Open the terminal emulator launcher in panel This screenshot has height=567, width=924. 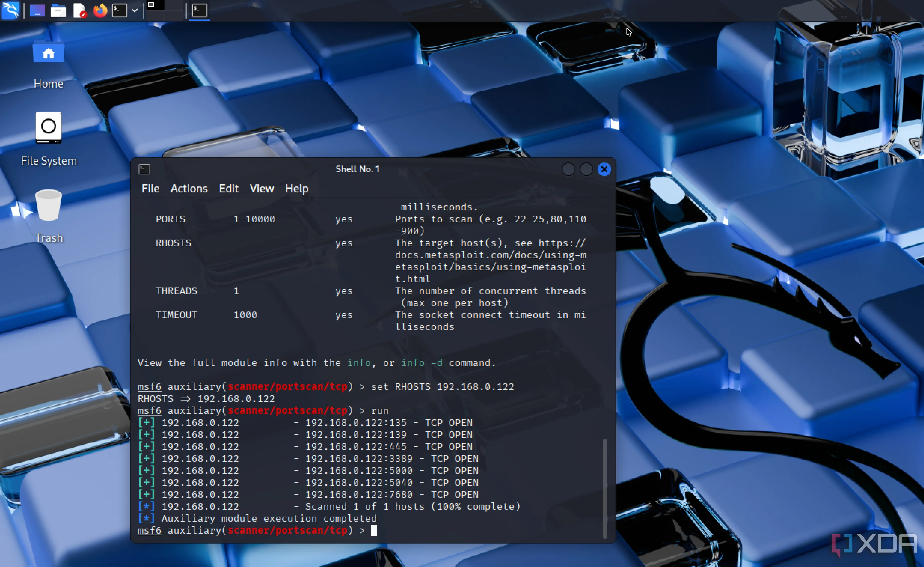(x=120, y=10)
